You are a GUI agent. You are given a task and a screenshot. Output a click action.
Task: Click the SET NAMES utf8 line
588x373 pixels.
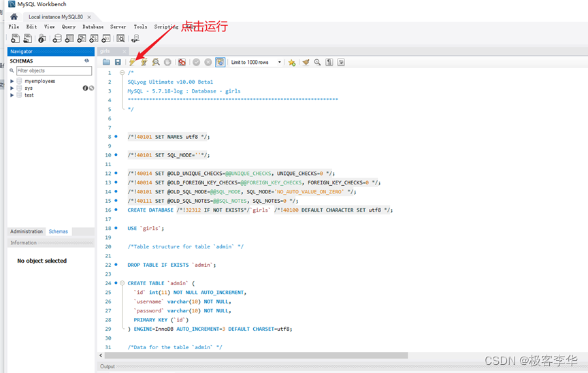[x=168, y=137]
